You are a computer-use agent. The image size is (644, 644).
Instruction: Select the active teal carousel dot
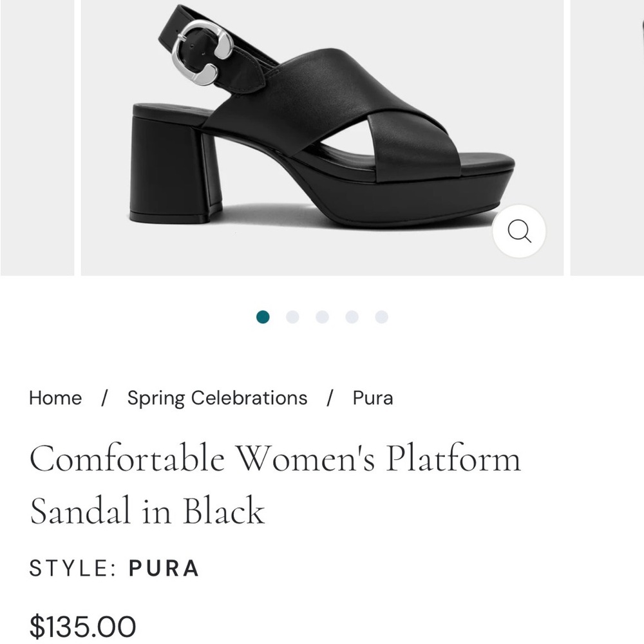pos(263,316)
